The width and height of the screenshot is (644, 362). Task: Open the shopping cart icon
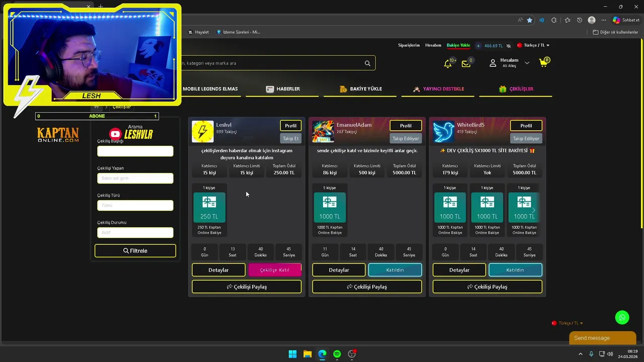543,63
